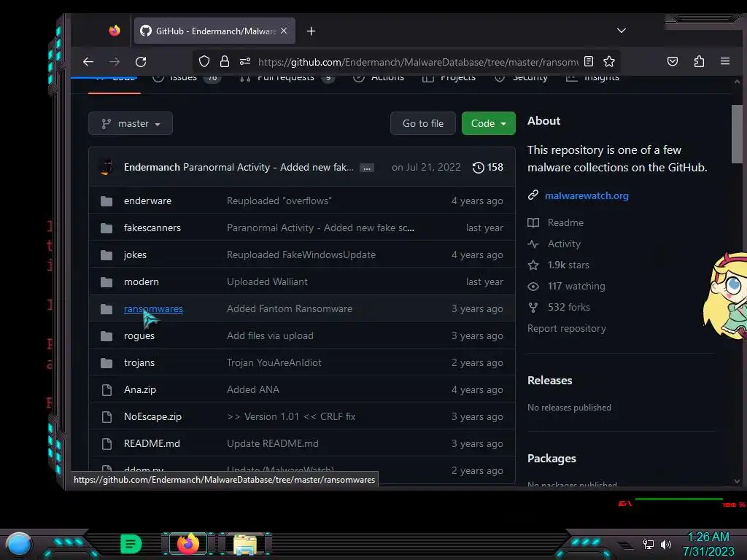Open the network tray icon
Viewport: 747px width, 560px height.
pyautogui.click(x=649, y=544)
